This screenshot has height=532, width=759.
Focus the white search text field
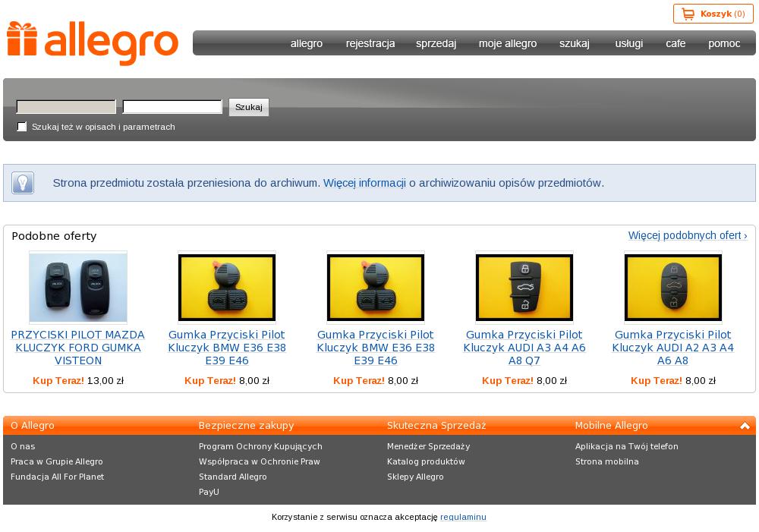click(x=172, y=106)
